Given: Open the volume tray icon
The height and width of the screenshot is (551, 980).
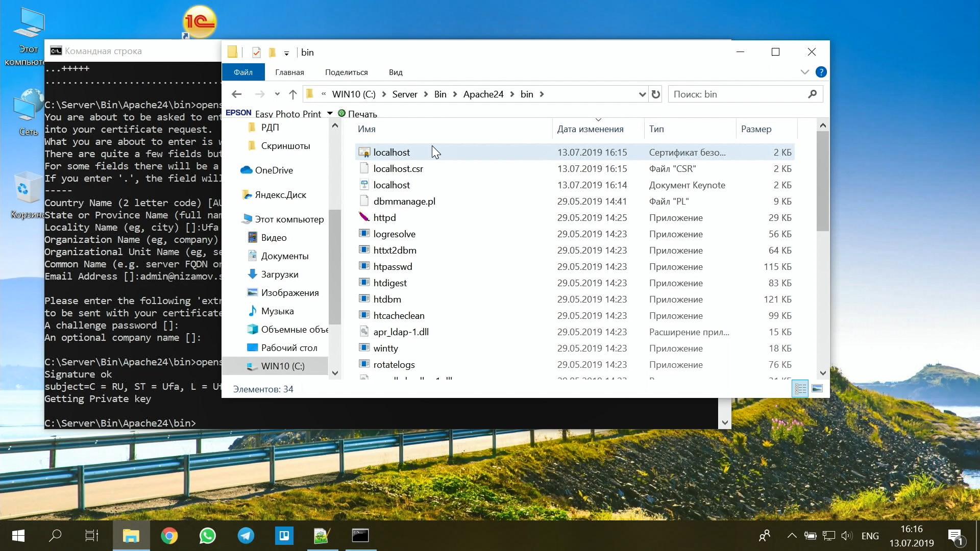Looking at the screenshot, I should pos(847,536).
